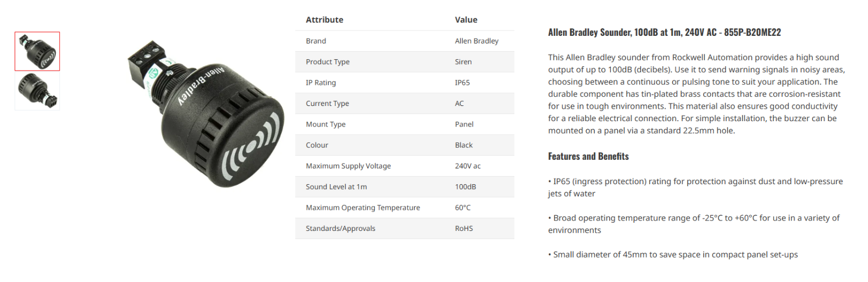Click the Maximum Supply Voltage attribute label
Image resolution: width=868 pixels, height=282 pixels.
point(348,166)
